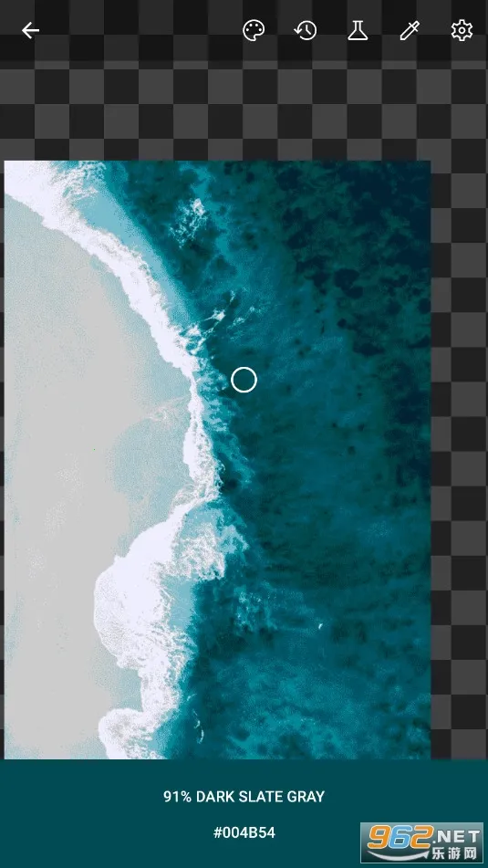Click the circular color picker cursor
The width and height of the screenshot is (488, 868).
(x=244, y=380)
